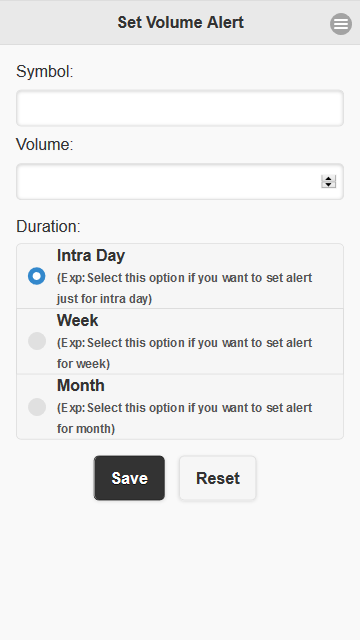The height and width of the screenshot is (640, 360).
Task: Click the "for month" explanation text
Action: click(x=86, y=429)
